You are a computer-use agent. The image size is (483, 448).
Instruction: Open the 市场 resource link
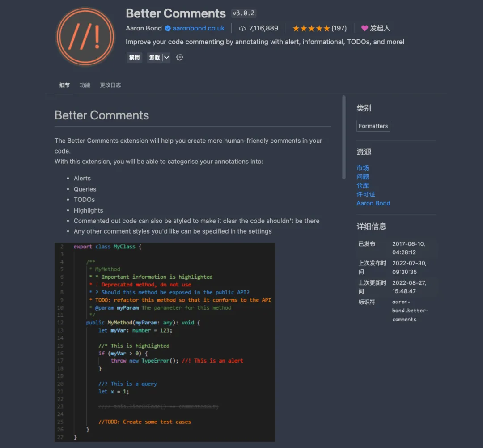pyautogui.click(x=363, y=168)
